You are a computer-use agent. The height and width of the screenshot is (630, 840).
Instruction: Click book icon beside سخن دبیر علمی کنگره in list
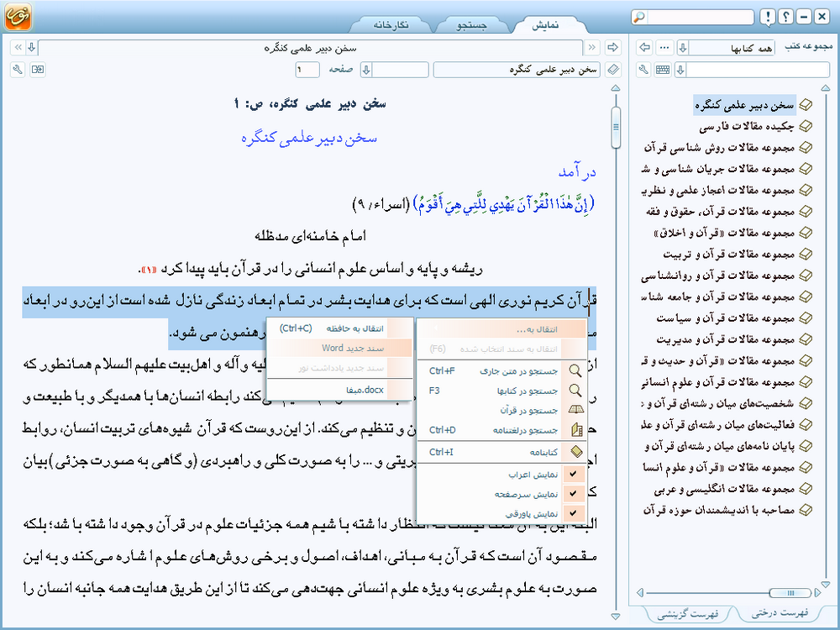tap(806, 105)
